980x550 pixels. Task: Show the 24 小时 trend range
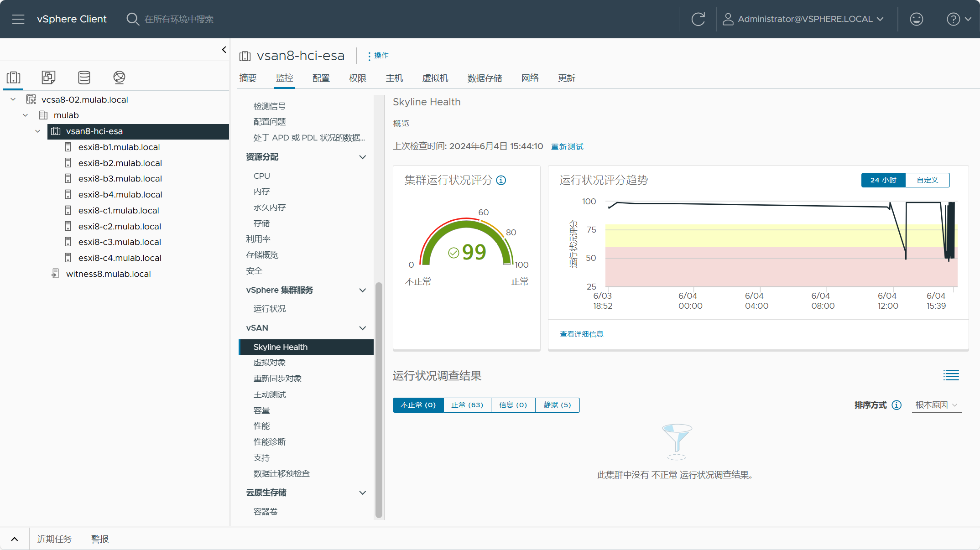point(883,180)
